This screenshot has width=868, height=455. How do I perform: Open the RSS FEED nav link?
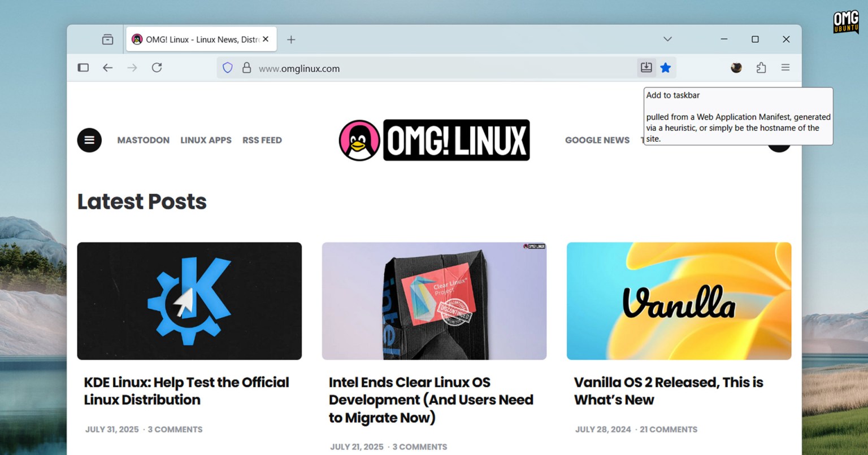[262, 140]
